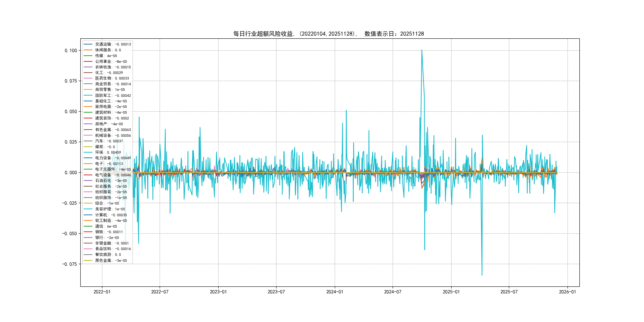
Task: Click the -0.075 y-axis tick label
Action: pyautogui.click(x=70, y=264)
